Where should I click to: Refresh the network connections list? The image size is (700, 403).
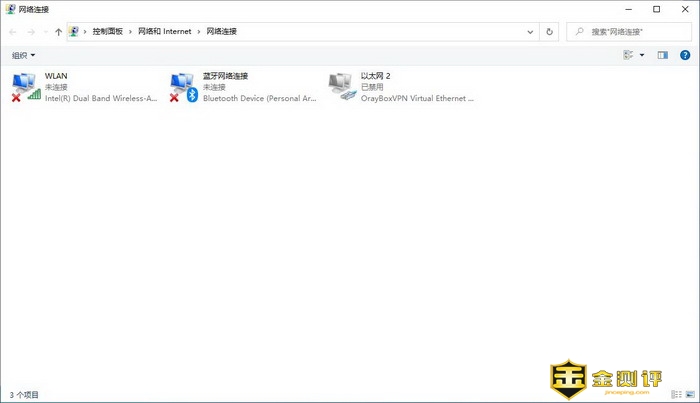549,32
